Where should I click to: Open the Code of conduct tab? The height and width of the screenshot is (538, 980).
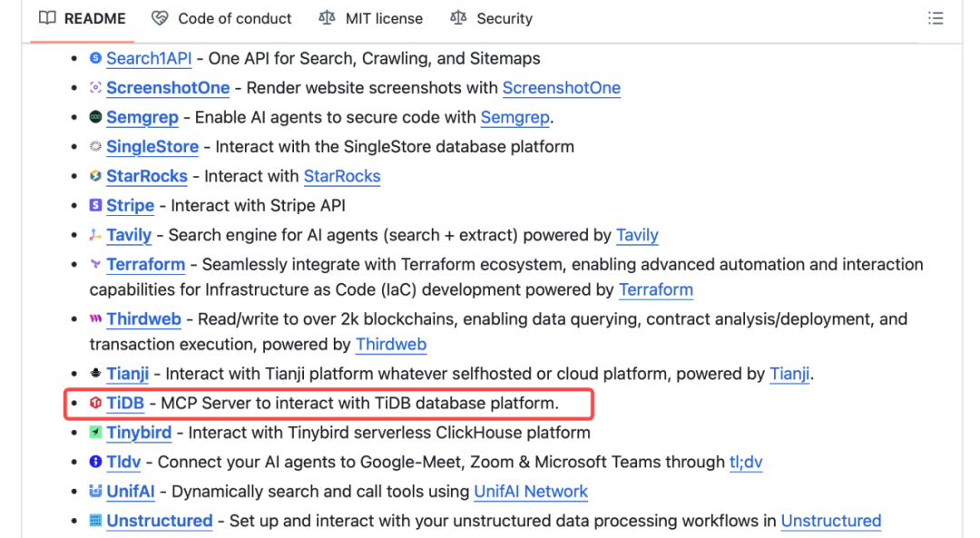(222, 19)
